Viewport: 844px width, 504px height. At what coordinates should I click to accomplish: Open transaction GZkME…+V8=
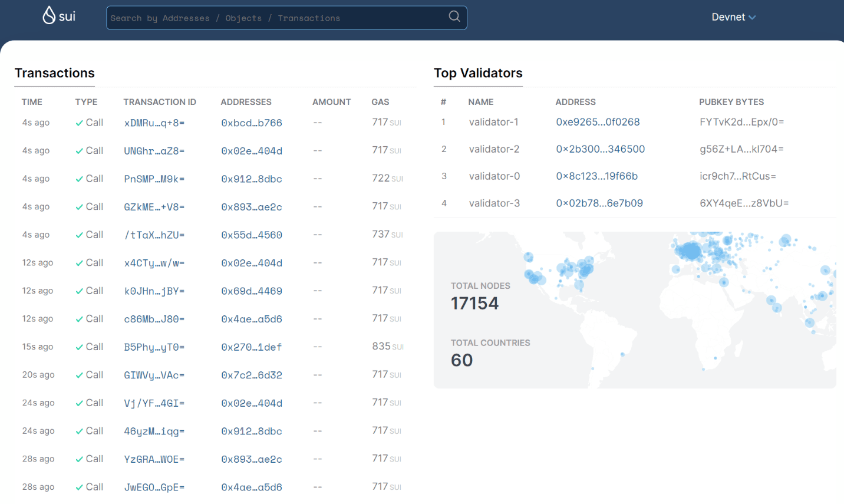pos(154,207)
